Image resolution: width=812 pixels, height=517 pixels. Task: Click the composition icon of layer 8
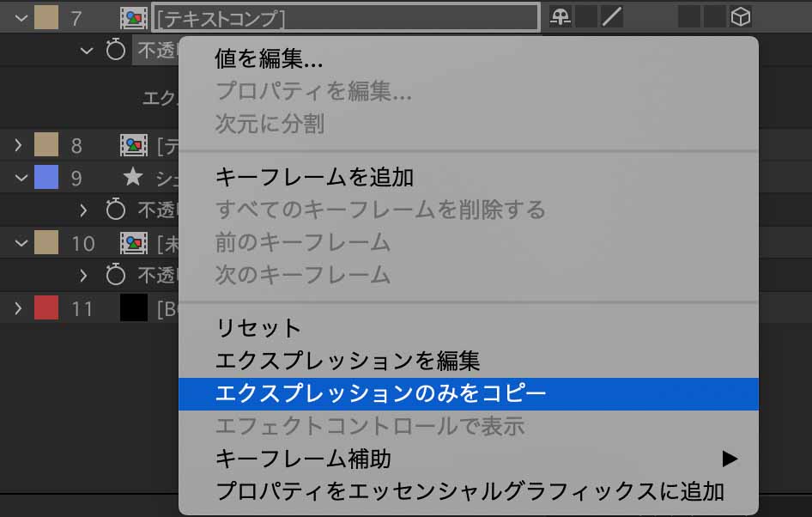click(x=134, y=146)
